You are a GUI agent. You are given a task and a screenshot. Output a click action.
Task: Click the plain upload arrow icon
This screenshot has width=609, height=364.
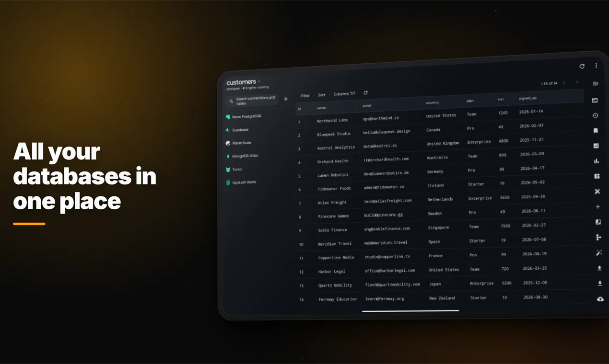[599, 268]
